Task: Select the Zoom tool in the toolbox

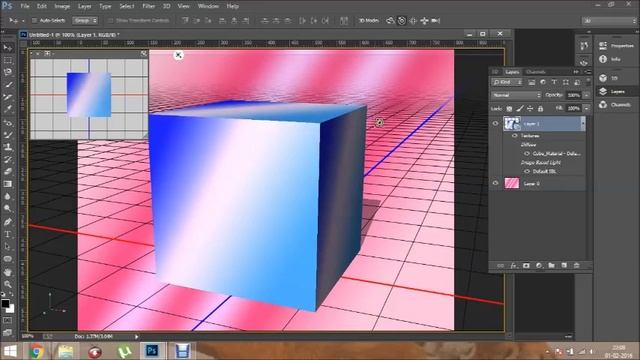Action: [x=7, y=284]
